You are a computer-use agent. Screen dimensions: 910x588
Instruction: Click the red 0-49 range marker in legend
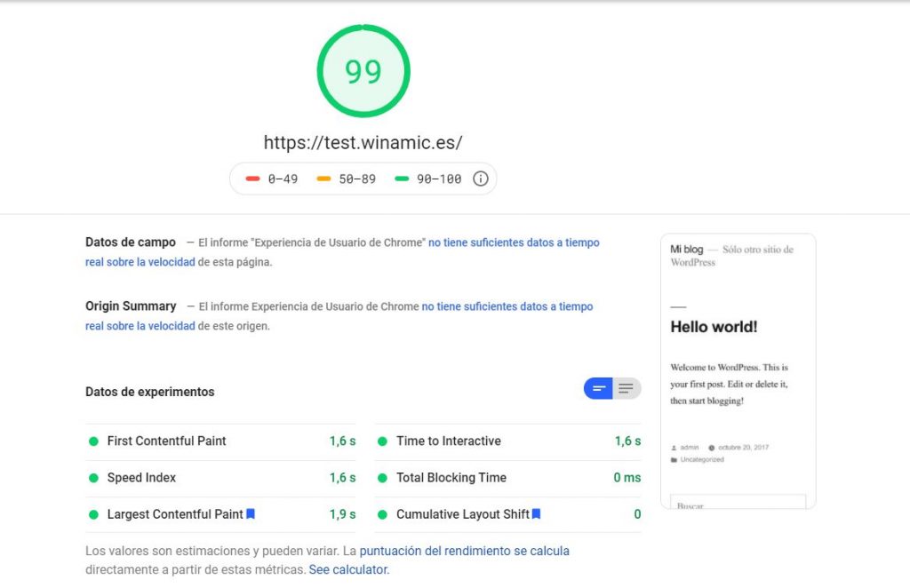251,179
